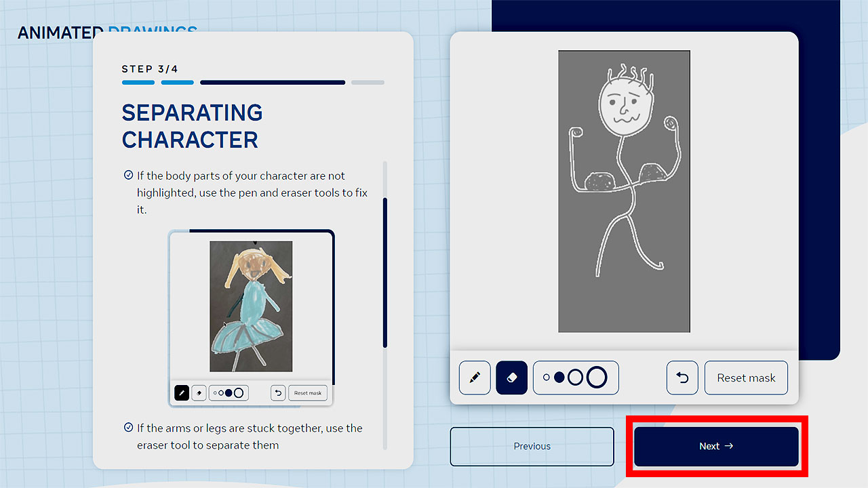The width and height of the screenshot is (868, 488).
Task: Click the Reset mask button
Action: [x=746, y=378]
